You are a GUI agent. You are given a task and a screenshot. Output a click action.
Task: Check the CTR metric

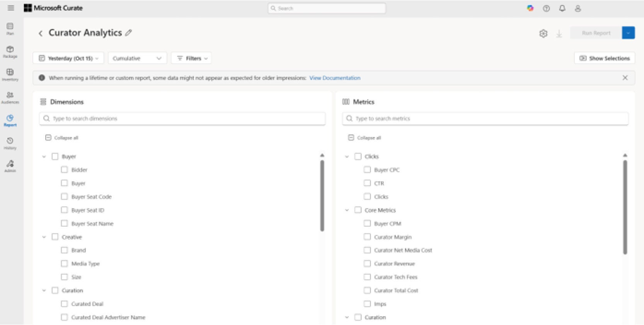point(367,183)
